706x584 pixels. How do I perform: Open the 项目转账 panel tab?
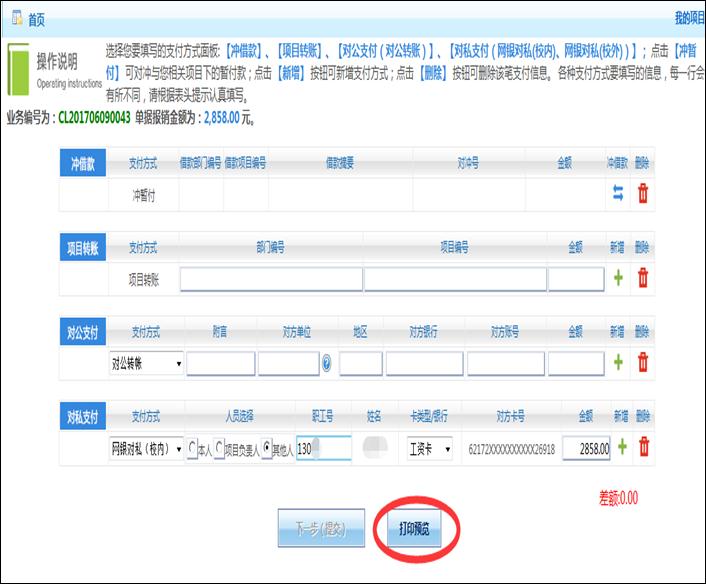[83, 247]
